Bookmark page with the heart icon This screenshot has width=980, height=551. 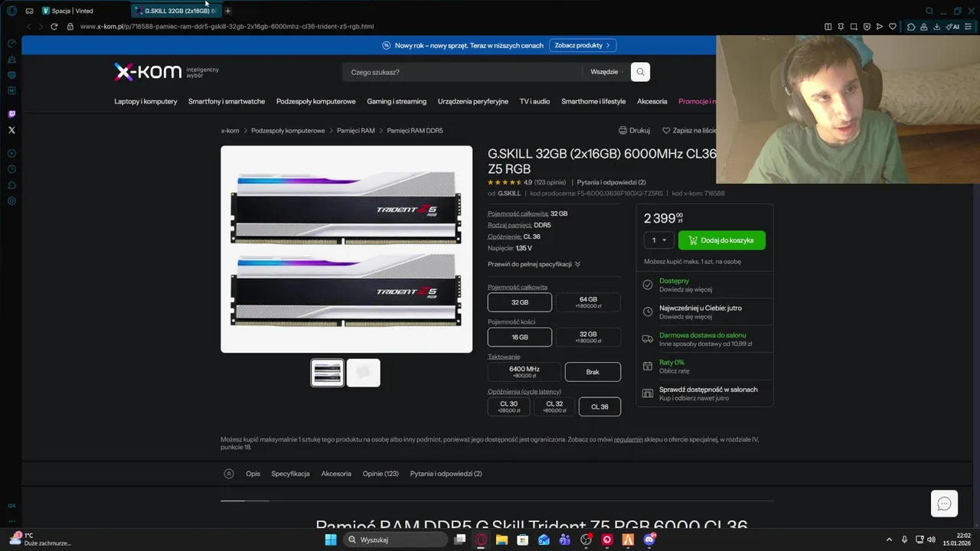[x=893, y=26]
